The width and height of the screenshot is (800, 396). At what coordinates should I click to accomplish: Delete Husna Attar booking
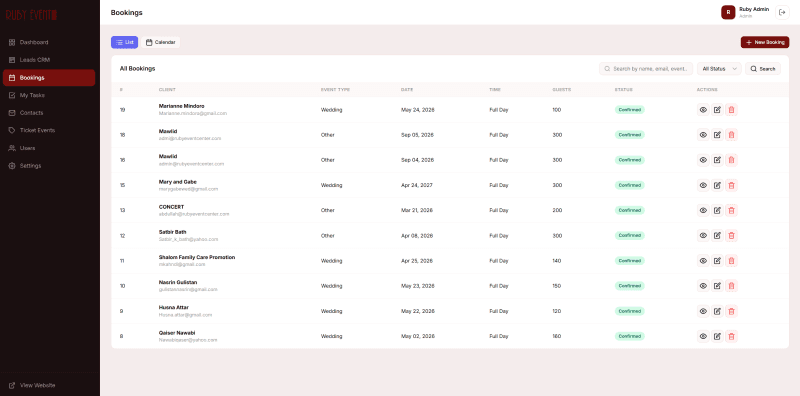coord(731,311)
